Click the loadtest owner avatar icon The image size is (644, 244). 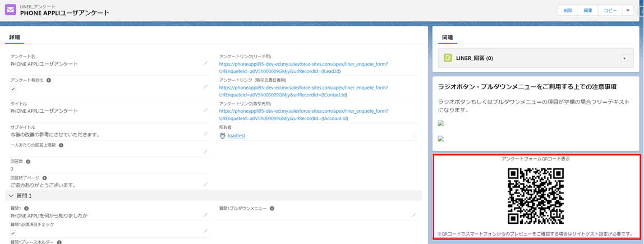223,136
